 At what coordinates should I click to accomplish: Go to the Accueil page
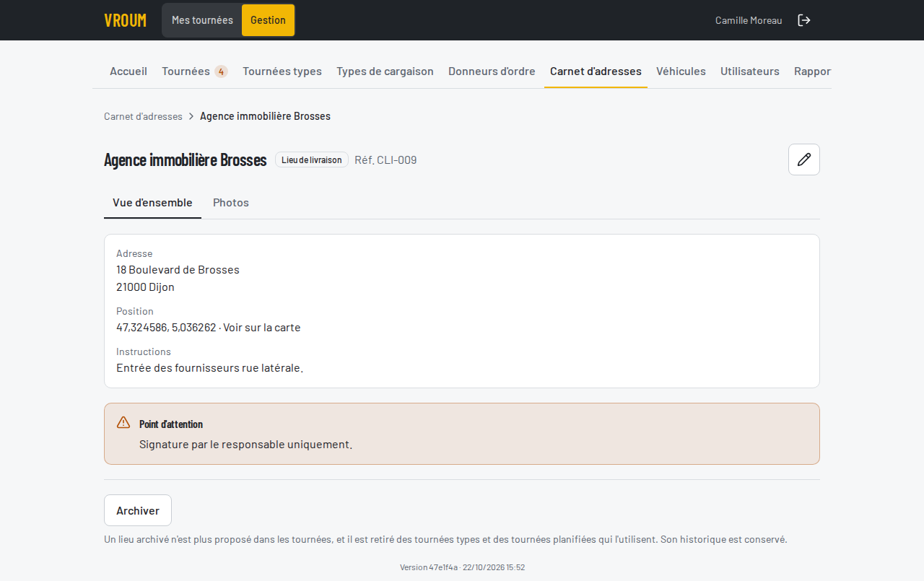(x=128, y=71)
